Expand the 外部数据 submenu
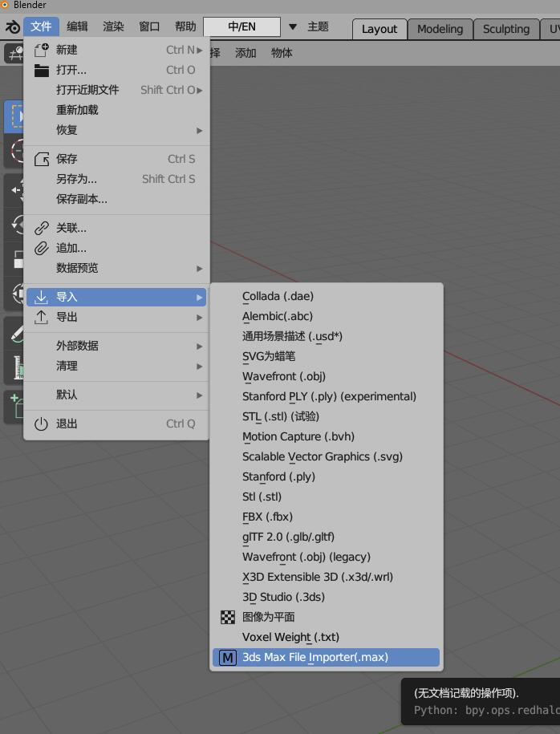 [116, 346]
